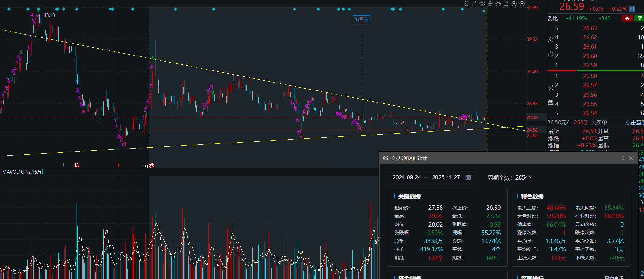Open chart settings gear icon

point(466,3)
